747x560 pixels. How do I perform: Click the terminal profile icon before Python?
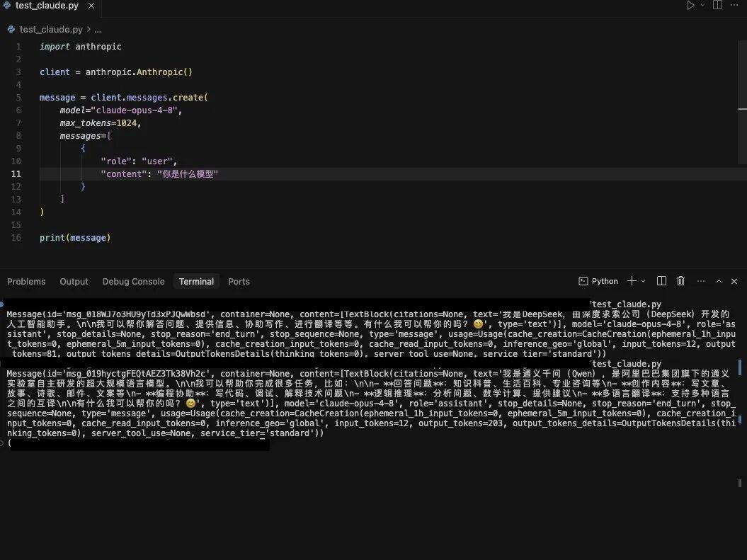coord(583,281)
